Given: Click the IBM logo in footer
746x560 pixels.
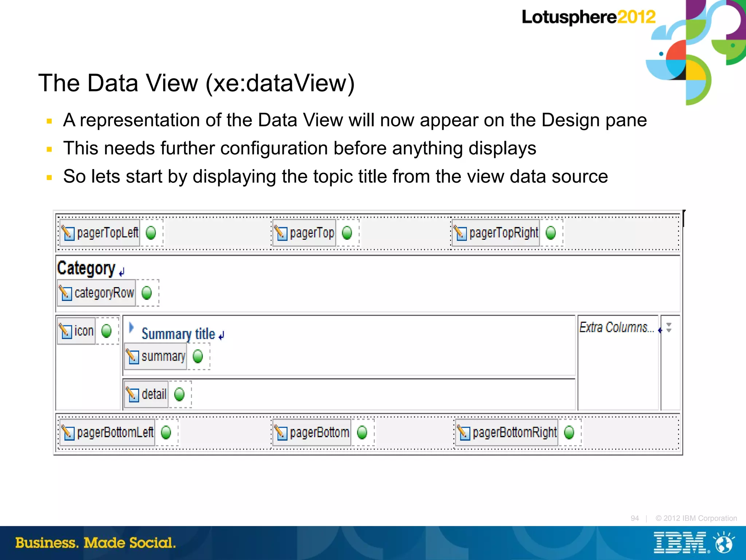Looking at the screenshot, I should pos(681,543).
